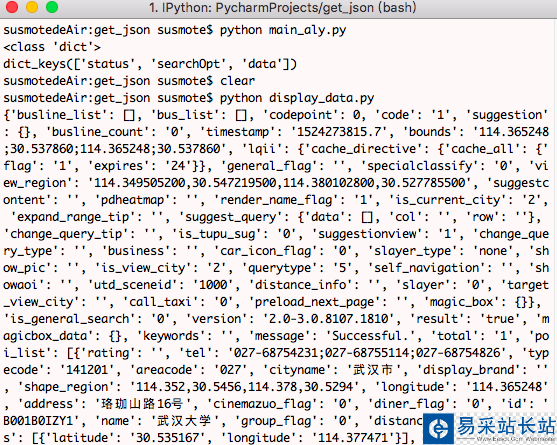The width and height of the screenshot is (557, 445).
Task: Click the 'lqii' key
Action: pos(262,149)
